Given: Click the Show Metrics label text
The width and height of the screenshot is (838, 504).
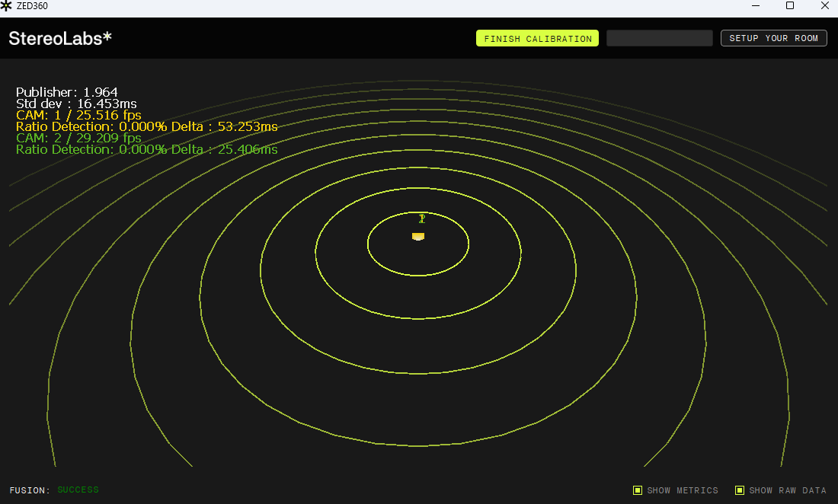Looking at the screenshot, I should coord(682,490).
